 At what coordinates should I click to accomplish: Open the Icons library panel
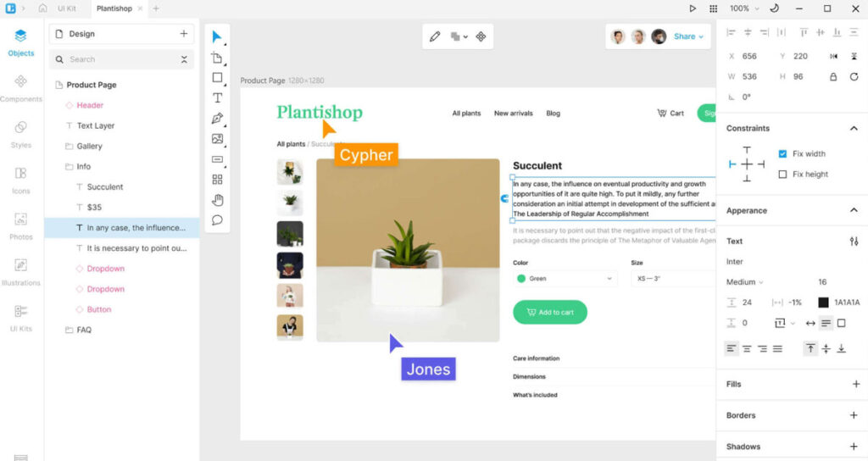pos(21,179)
